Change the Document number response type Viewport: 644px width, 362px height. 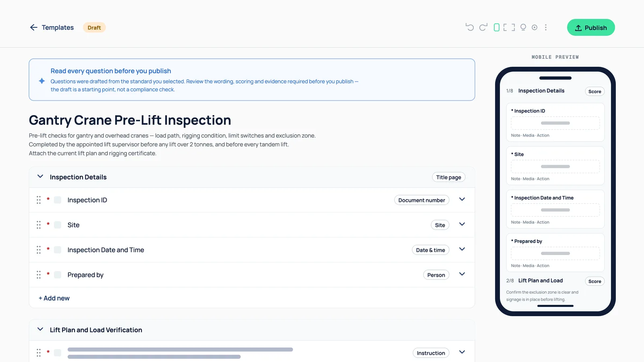tap(421, 200)
